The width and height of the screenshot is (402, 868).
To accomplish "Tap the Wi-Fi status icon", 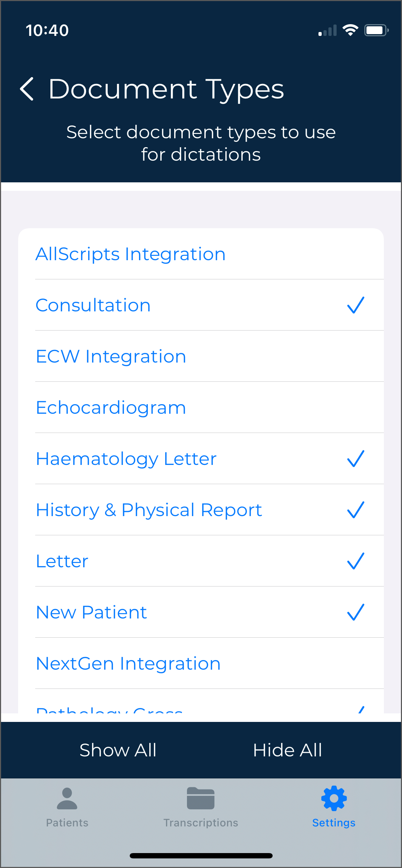I will point(350,30).
